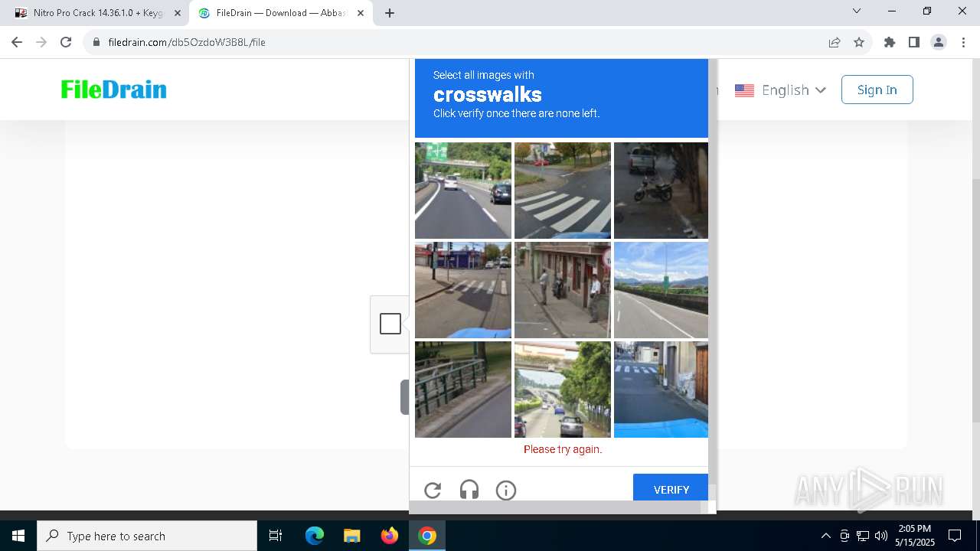Open Chrome taskbar icon
The height and width of the screenshot is (551, 980).
(427, 536)
